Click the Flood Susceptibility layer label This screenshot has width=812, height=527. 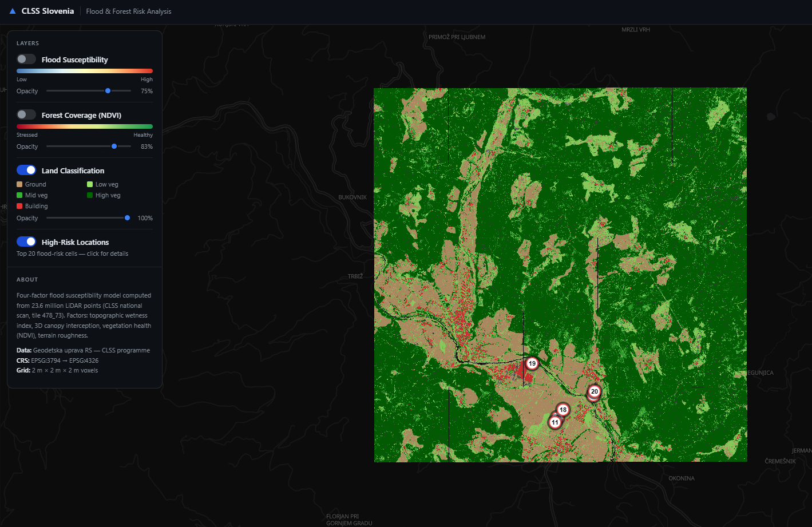74,60
